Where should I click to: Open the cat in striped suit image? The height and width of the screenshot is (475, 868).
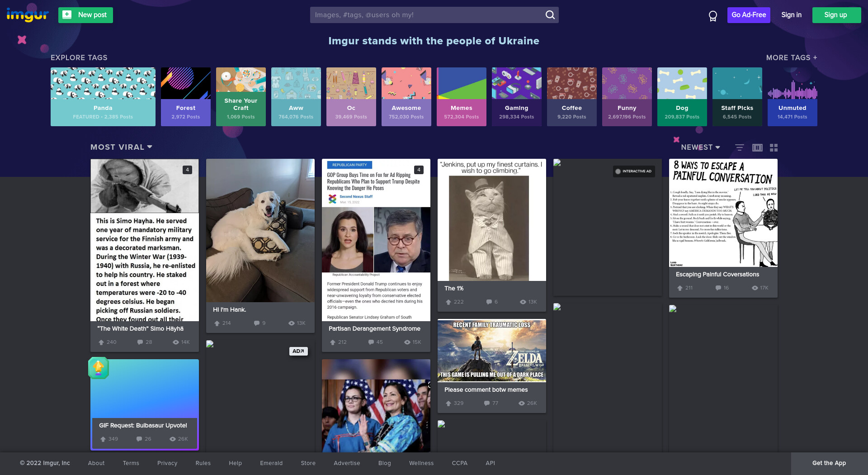(492, 220)
